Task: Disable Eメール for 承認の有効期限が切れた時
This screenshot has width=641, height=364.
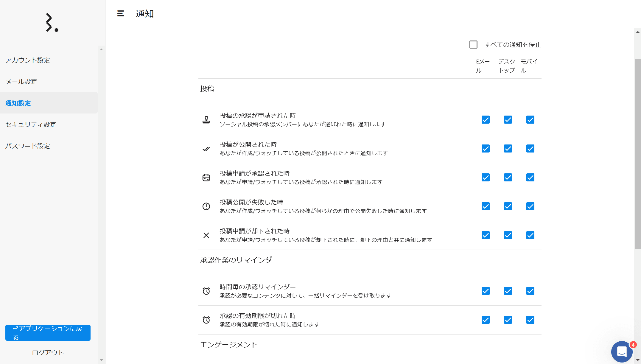Action: tap(486, 320)
